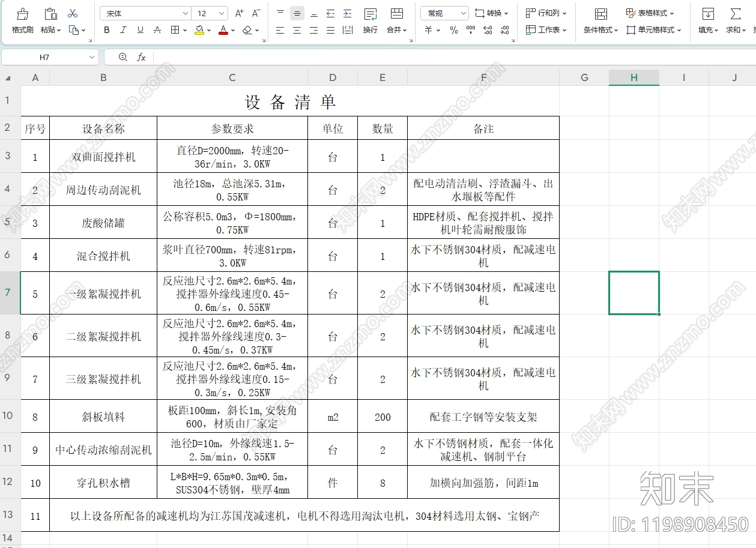Click the zoom magnifier icon in formula bar
This screenshot has width=756, height=548.
123,57
